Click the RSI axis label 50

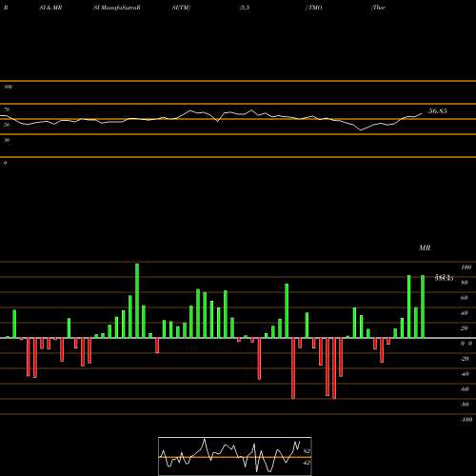(7, 125)
